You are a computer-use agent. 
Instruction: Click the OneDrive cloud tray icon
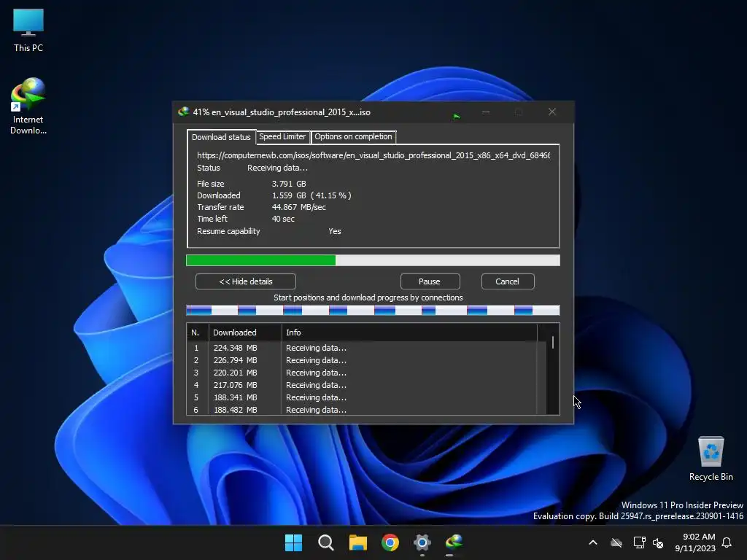[616, 542]
